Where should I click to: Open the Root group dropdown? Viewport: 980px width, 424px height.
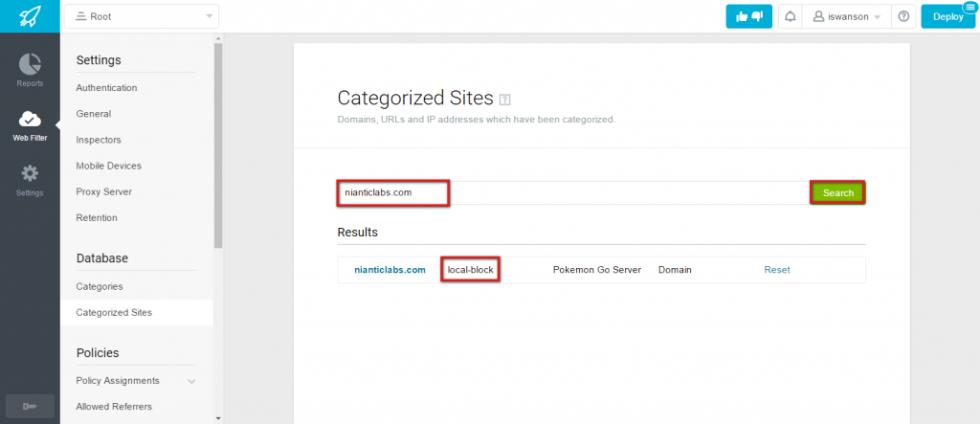142,17
